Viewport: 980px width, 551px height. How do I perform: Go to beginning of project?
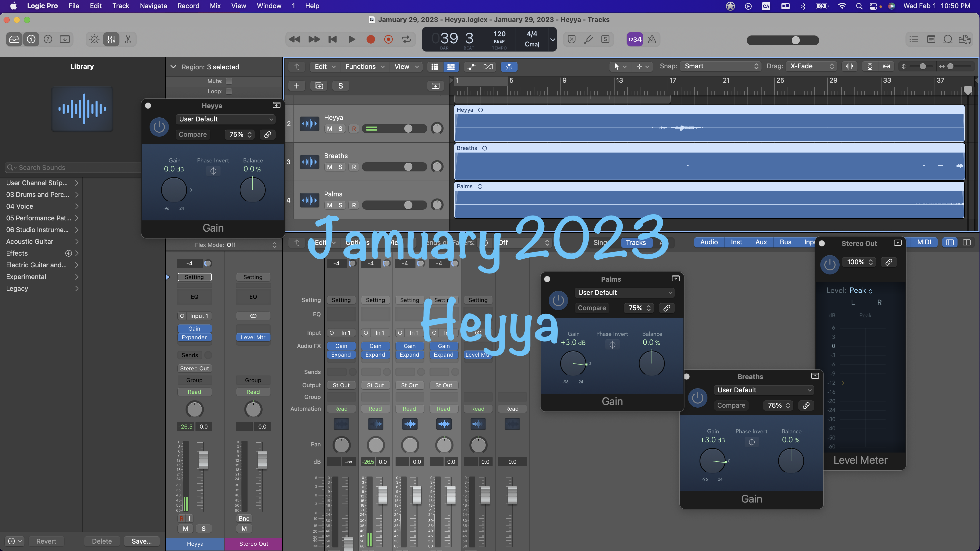(x=333, y=39)
